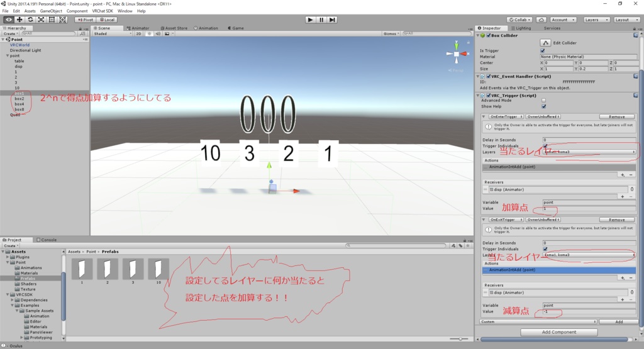The image size is (644, 349).
Task: Add receiver to OnEnterTrigger plus icon
Action: coord(623,197)
